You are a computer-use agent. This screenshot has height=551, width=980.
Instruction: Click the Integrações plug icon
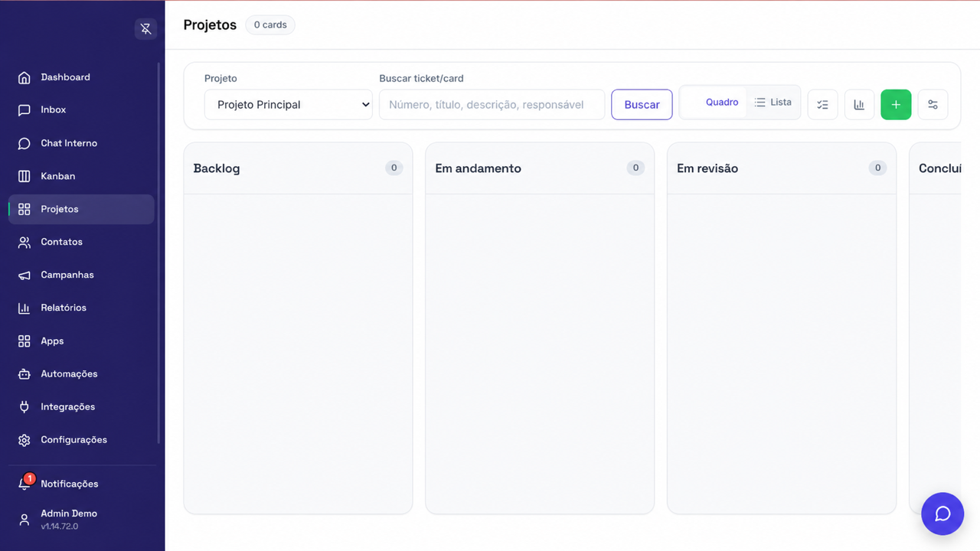24,407
